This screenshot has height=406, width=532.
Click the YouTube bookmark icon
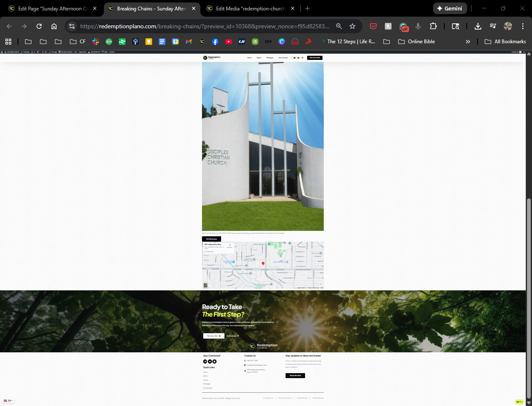[228, 42]
